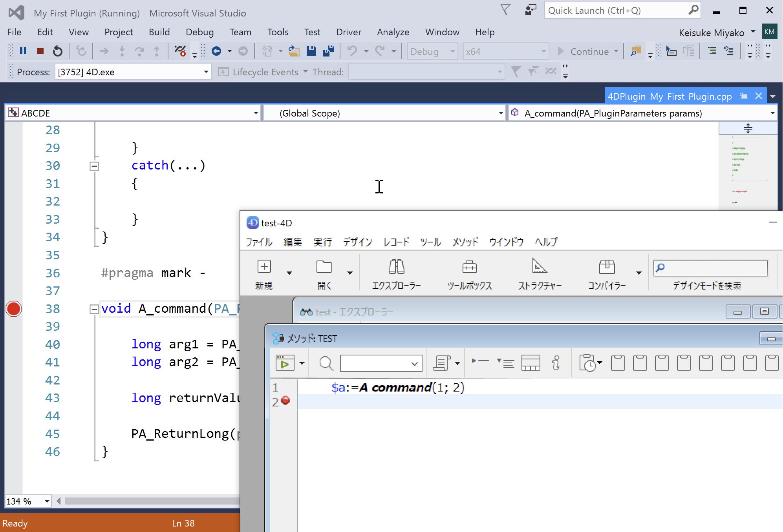Toggle the breakpoint on line 2 of TEST

coord(285,401)
